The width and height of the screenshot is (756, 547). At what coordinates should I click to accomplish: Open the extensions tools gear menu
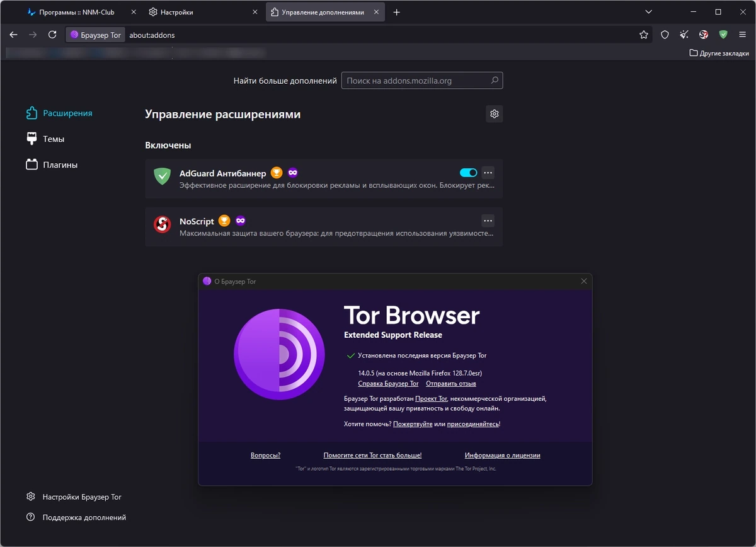tap(495, 114)
